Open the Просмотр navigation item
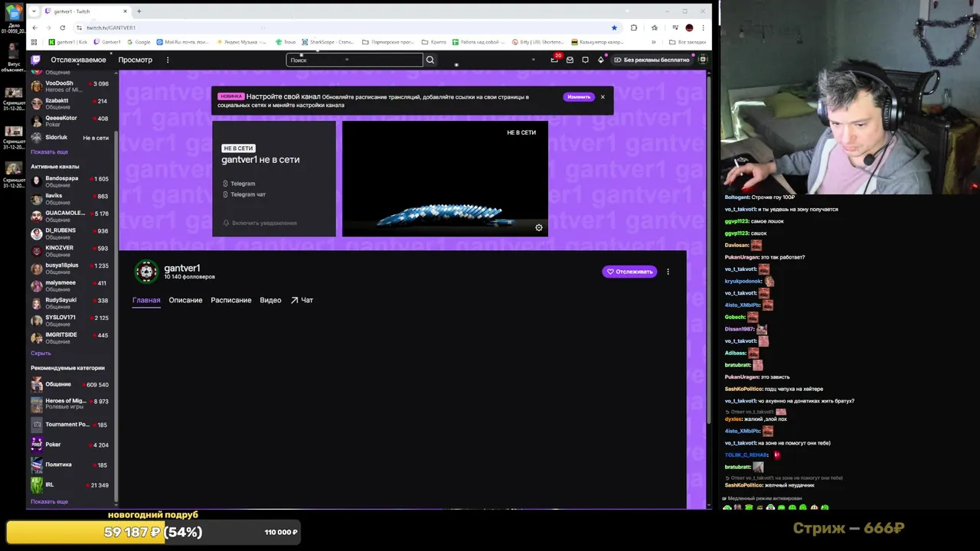 [x=136, y=60]
